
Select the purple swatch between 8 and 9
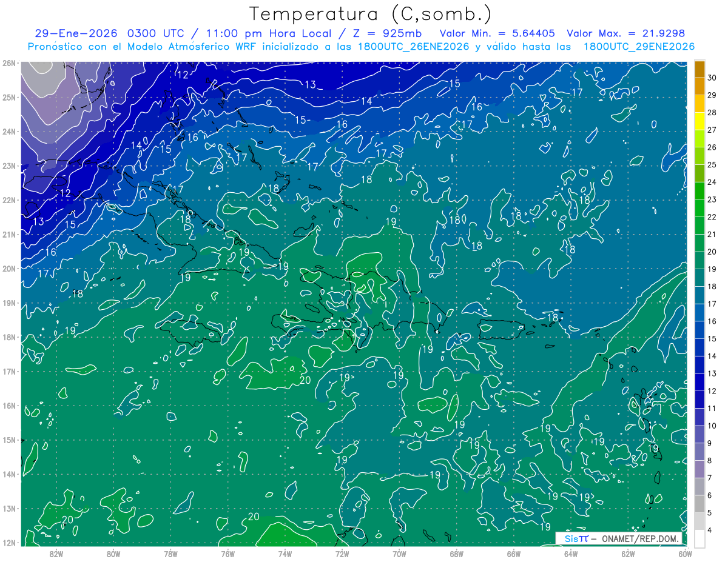coord(699,452)
